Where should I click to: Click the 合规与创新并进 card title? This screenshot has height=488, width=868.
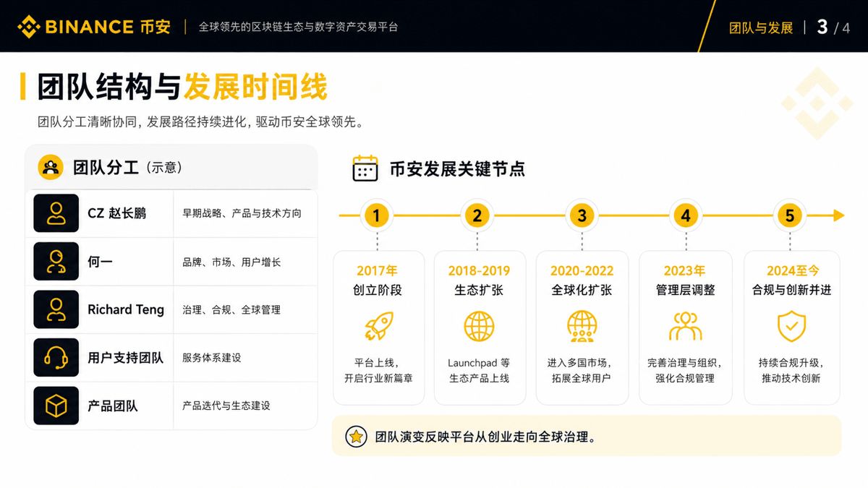pos(791,290)
